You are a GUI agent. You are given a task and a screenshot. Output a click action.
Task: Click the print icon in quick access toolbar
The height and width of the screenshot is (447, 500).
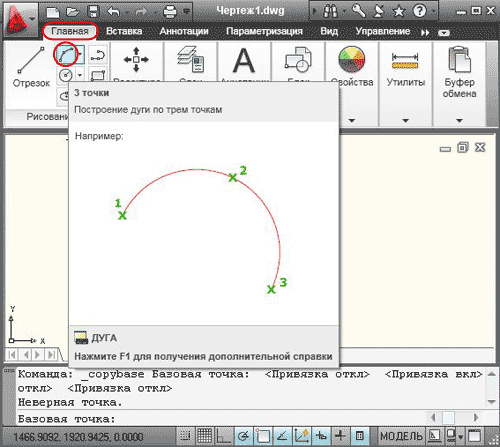[x=170, y=12]
